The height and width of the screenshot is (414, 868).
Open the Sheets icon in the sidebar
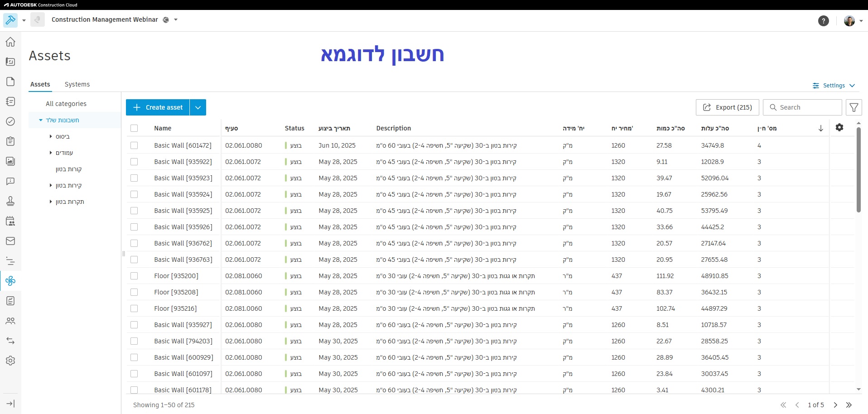10,62
